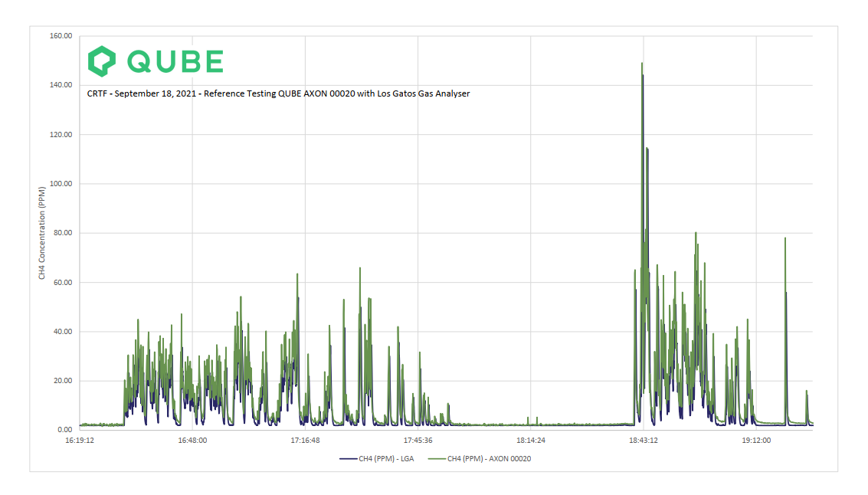This screenshot has height=495, width=868.
Task: Click the 160.00 y-axis tick label
Action: click(61, 36)
